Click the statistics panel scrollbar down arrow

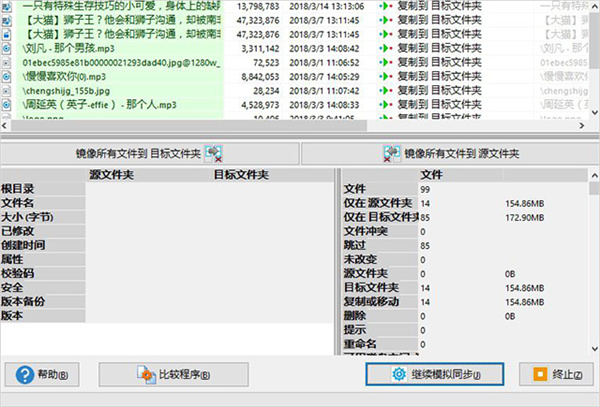(x=595, y=349)
